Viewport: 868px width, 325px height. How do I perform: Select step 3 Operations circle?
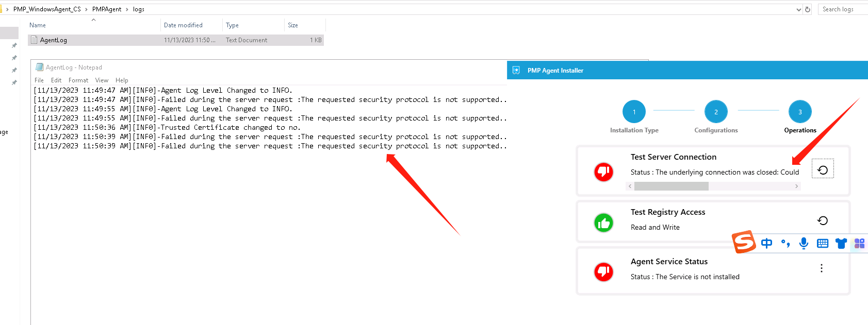pyautogui.click(x=800, y=111)
